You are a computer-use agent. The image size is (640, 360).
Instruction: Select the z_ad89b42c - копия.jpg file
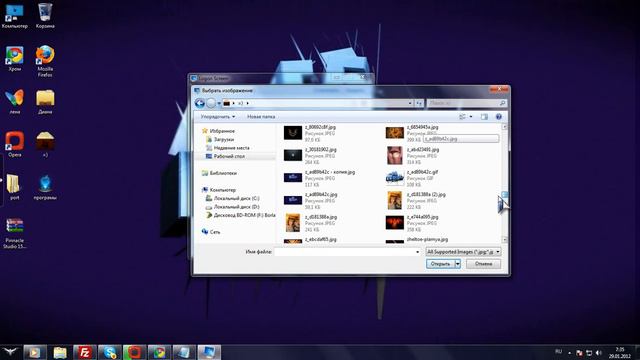pyautogui.click(x=320, y=178)
